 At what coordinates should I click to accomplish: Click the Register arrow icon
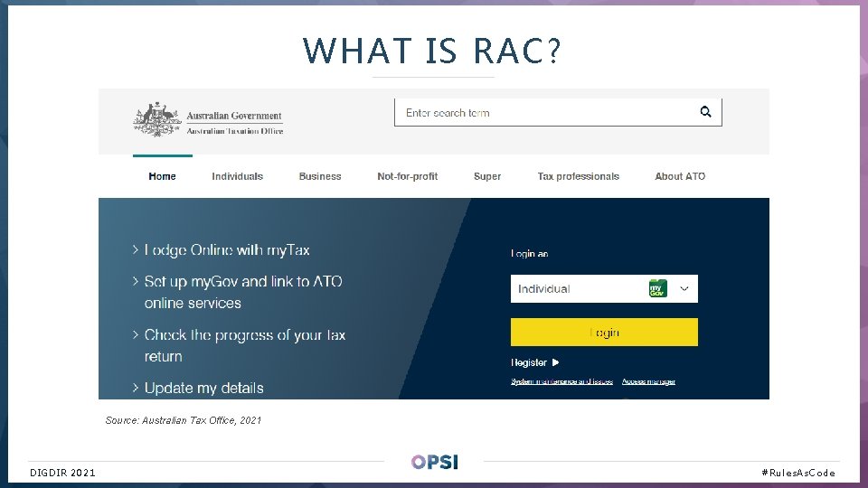point(555,362)
